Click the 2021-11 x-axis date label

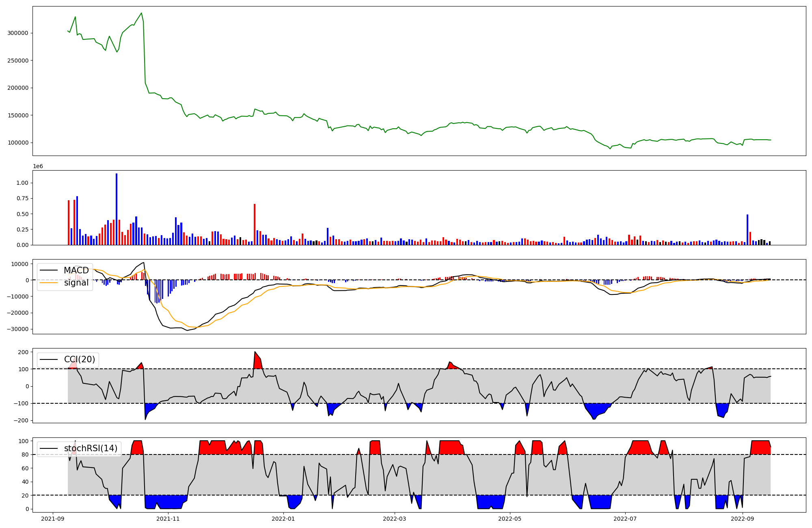pos(168,519)
